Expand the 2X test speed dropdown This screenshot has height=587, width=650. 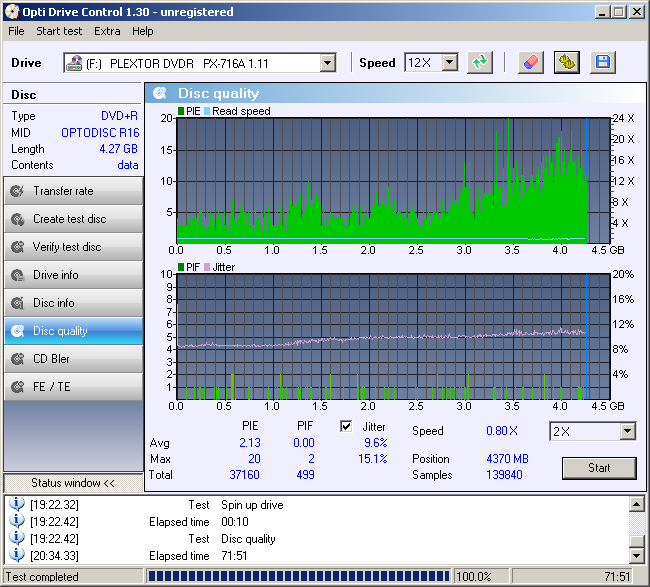[627, 432]
